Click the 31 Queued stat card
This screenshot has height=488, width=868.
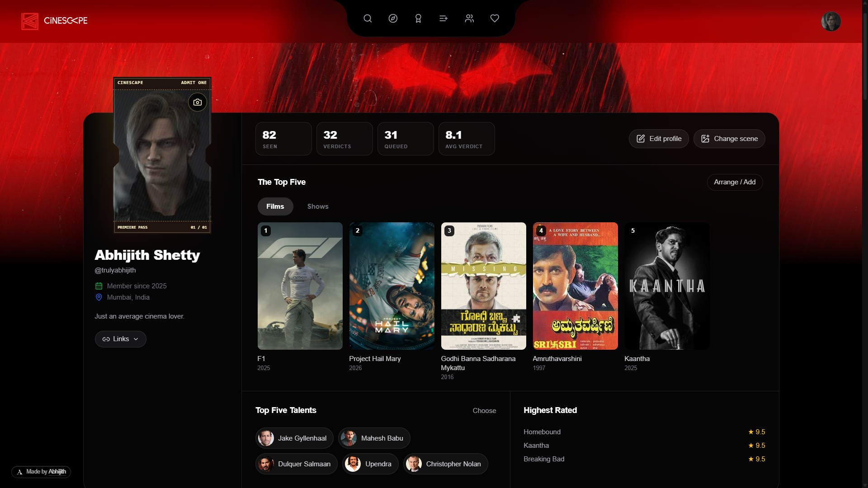[406, 139]
